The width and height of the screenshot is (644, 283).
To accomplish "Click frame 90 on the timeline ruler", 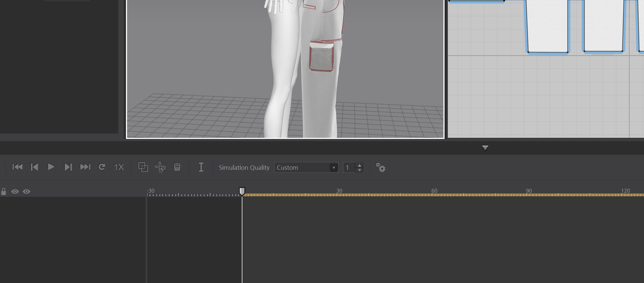I will [529, 191].
